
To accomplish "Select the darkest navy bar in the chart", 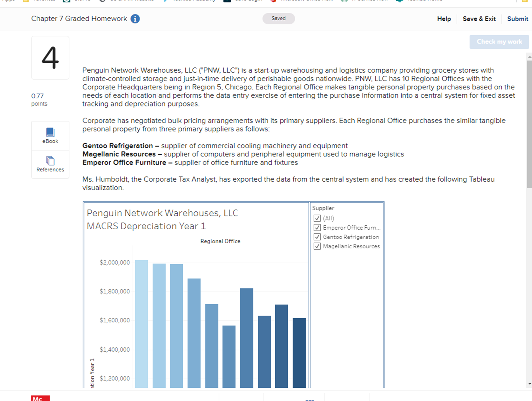I will 299,353.
